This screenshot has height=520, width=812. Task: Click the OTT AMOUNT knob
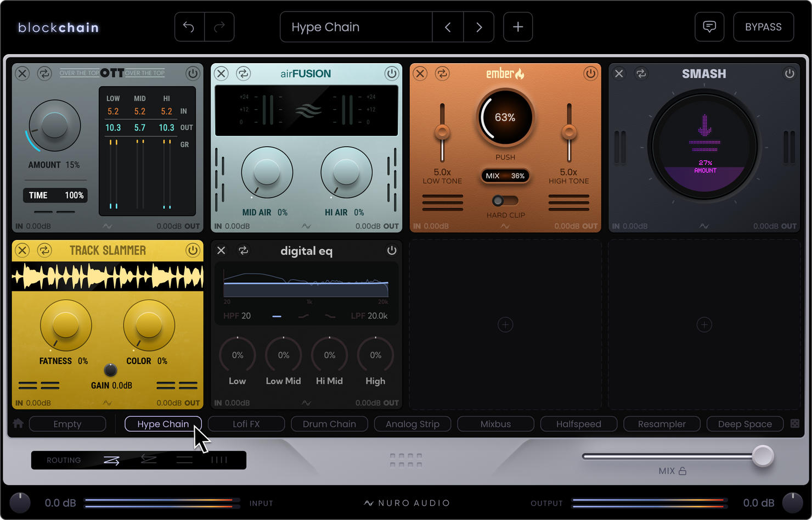[54, 126]
